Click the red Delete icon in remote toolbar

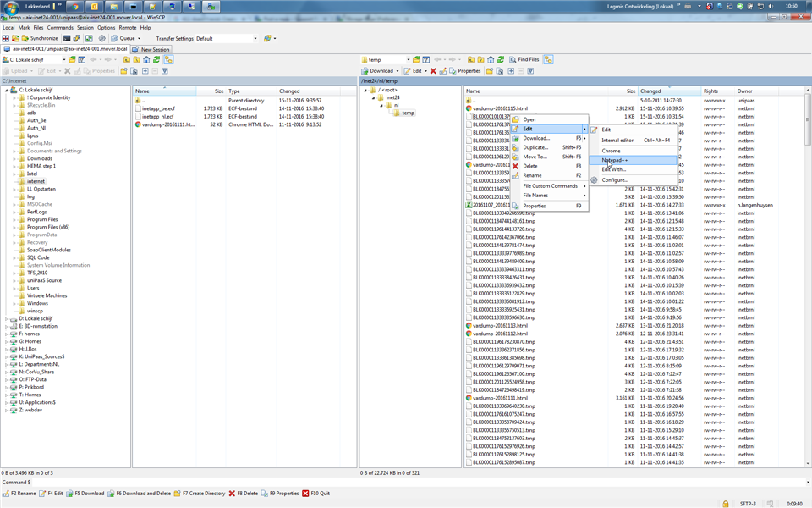[x=434, y=71]
